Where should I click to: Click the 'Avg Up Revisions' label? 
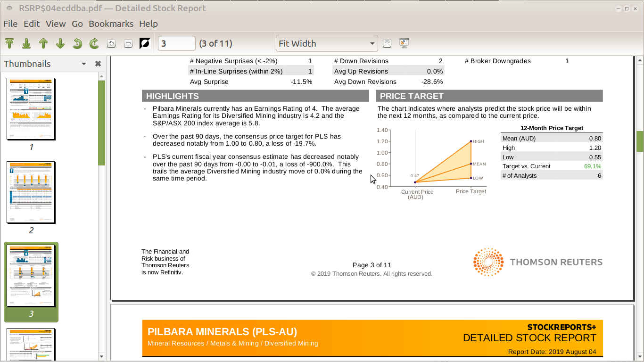[361, 72]
